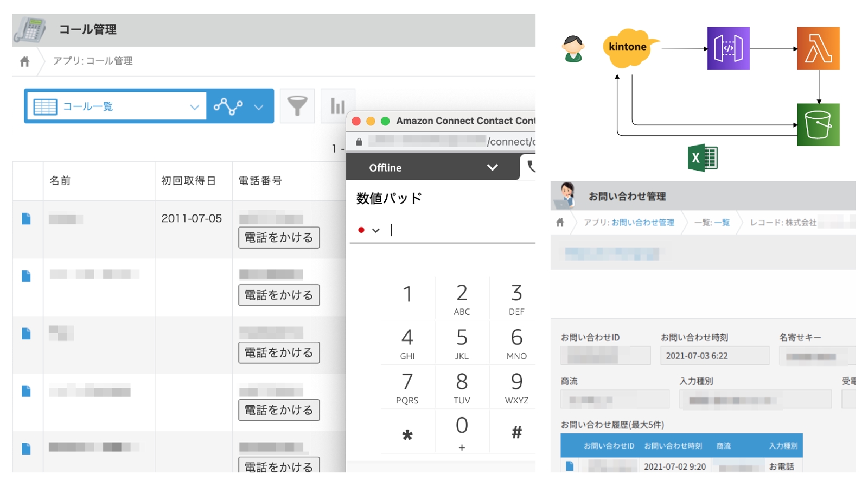The height and width of the screenshot is (486, 868).
Task: Click the table list icon beside コール一覧
Action: (45, 106)
